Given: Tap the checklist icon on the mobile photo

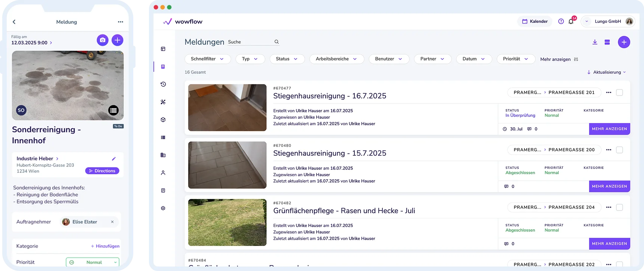Looking at the screenshot, I should [x=113, y=110].
